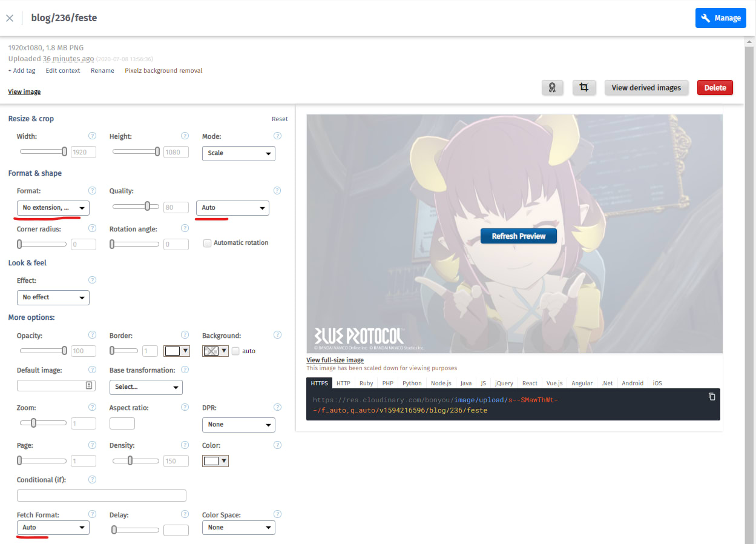756x544 pixels.
Task: Open help icon next to Effect
Action: [92, 280]
